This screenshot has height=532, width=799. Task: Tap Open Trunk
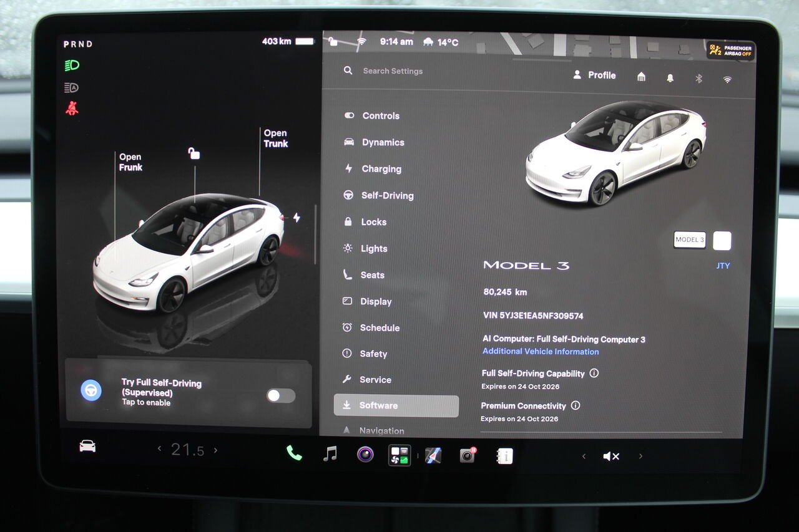coord(275,138)
